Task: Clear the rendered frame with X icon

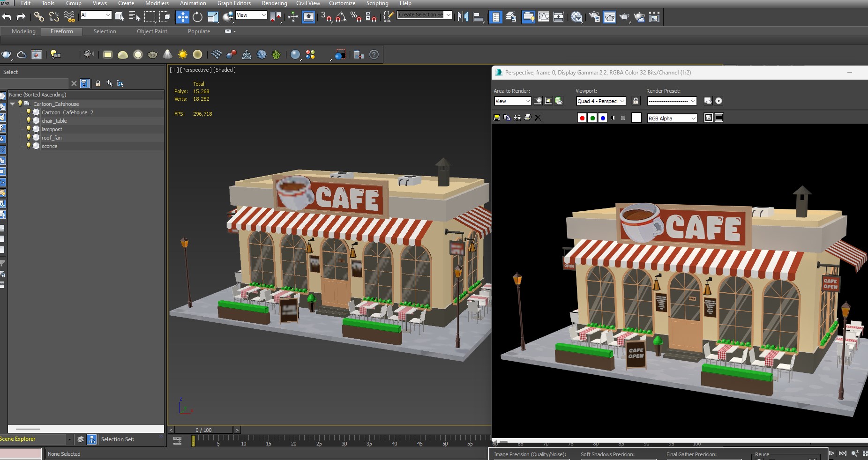Action: (538, 118)
